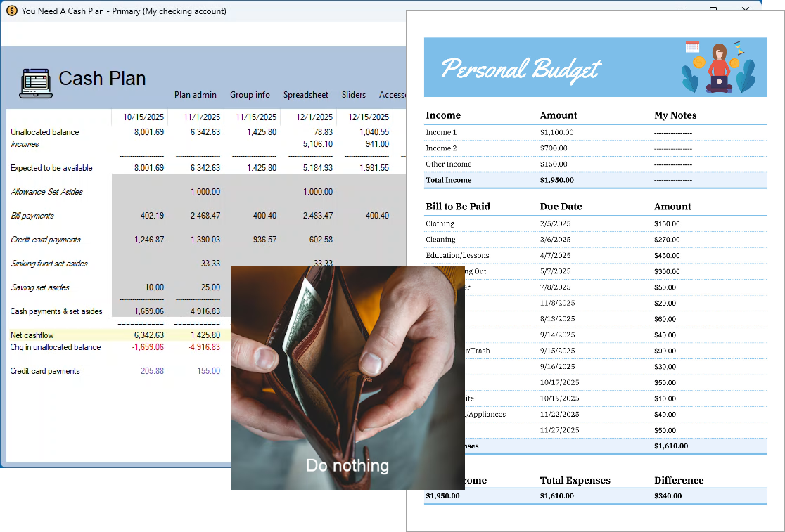The image size is (785, 532).
Task: Select the Do nothing option
Action: click(347, 465)
